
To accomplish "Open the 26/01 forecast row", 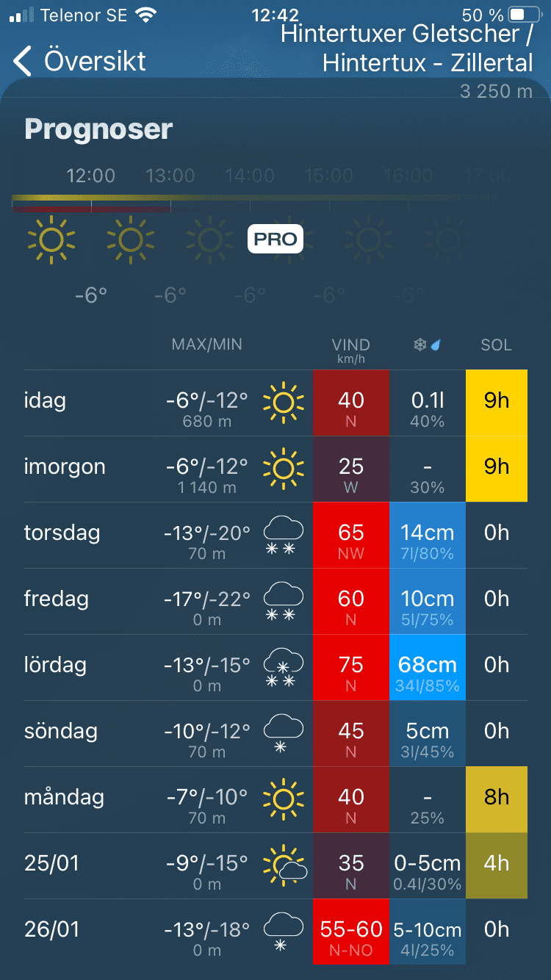I will (51, 930).
